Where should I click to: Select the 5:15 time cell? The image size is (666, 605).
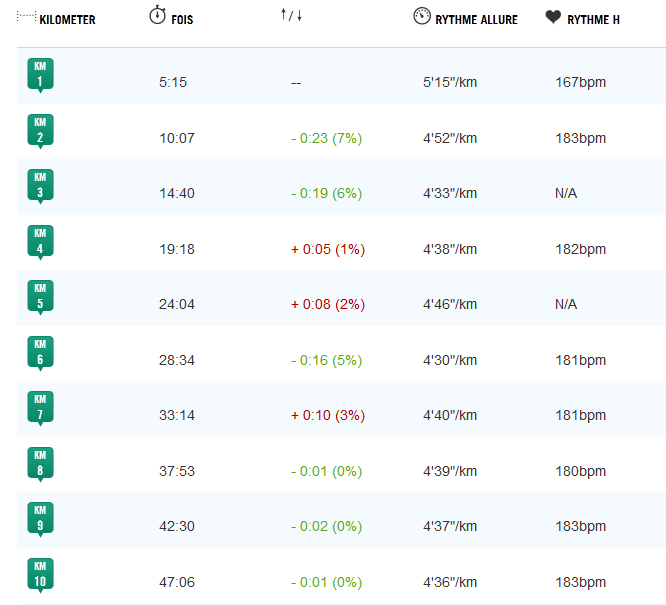[172, 82]
